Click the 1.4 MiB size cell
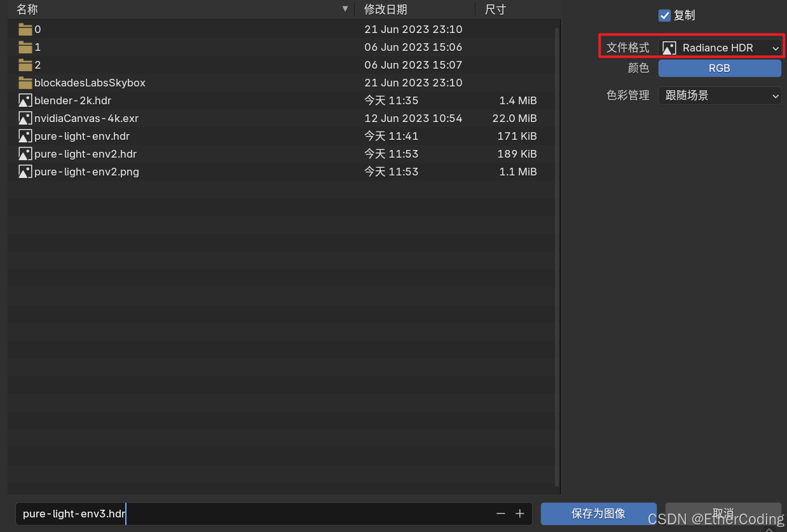Screen dimensions: 787x532 pyautogui.click(x=518, y=100)
